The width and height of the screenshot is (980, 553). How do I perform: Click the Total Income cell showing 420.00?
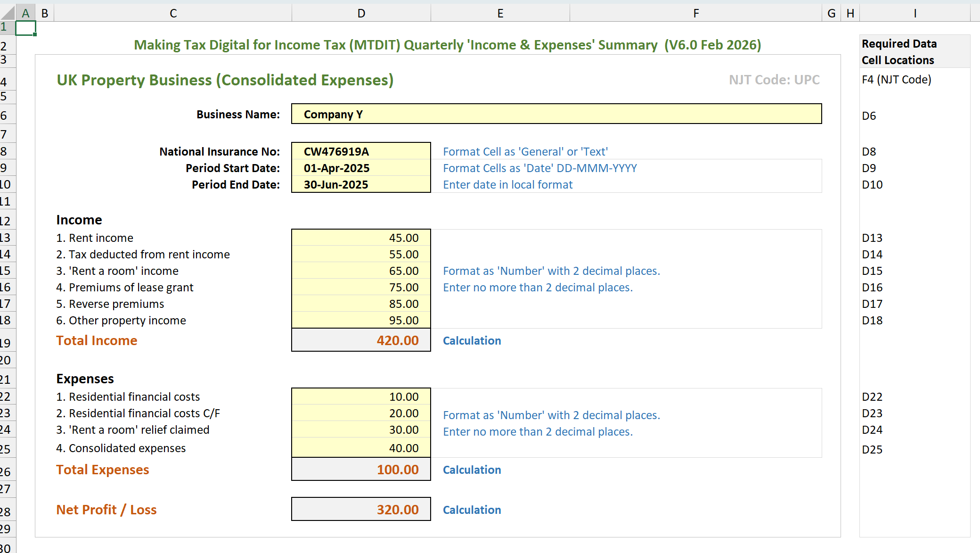tap(361, 340)
